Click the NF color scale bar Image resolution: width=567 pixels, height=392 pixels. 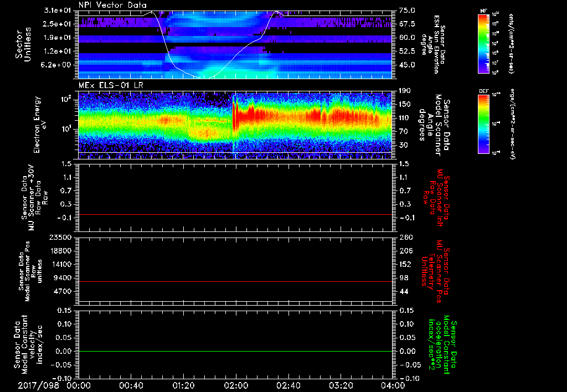(483, 43)
